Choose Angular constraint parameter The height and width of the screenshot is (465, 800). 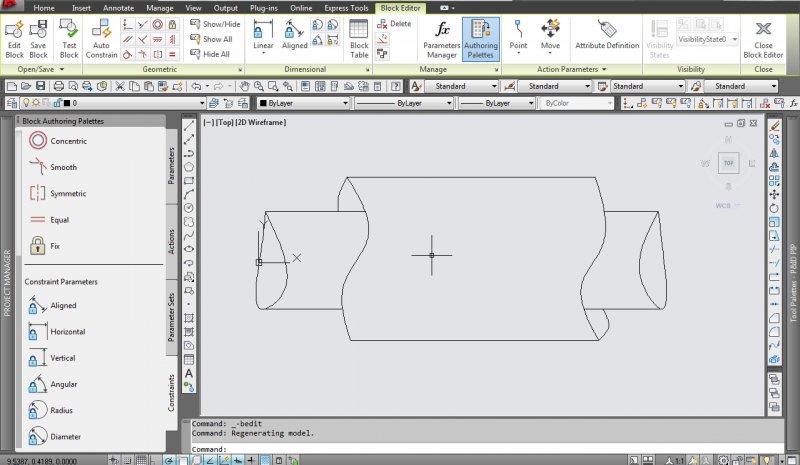[53, 384]
